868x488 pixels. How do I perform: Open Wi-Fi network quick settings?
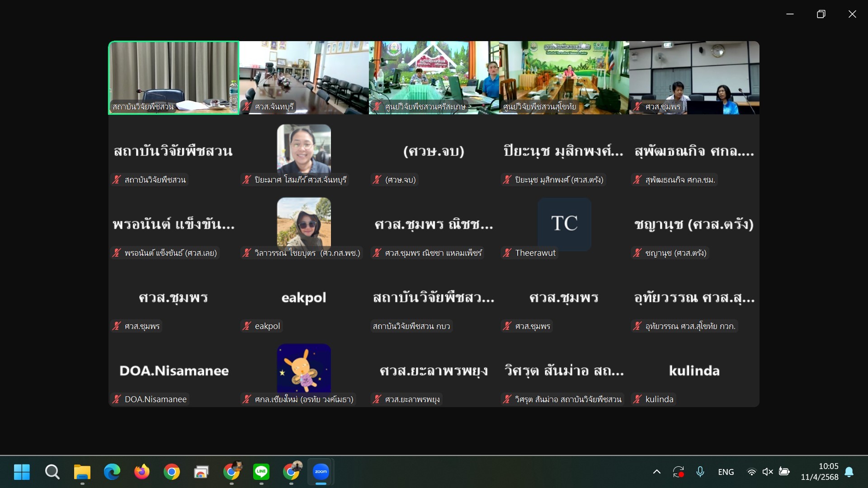(751, 472)
